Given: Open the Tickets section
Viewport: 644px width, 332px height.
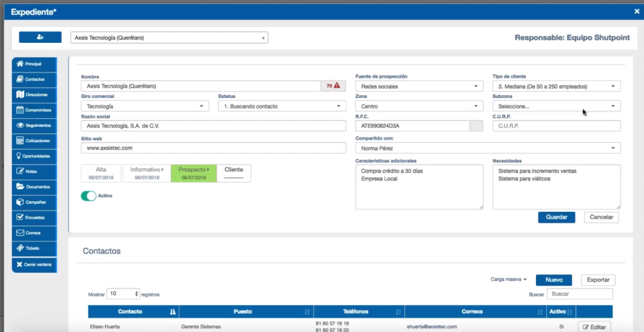Looking at the screenshot, I should coord(34,248).
